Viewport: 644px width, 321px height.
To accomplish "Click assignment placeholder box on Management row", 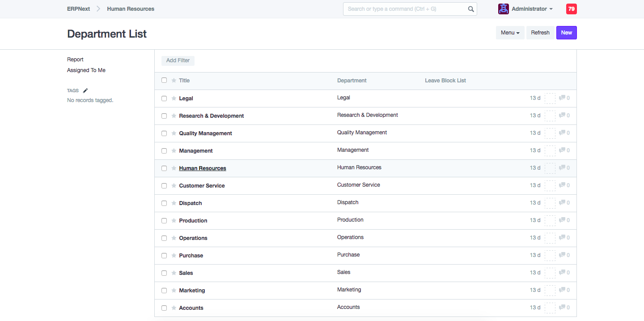I will 550,151.
